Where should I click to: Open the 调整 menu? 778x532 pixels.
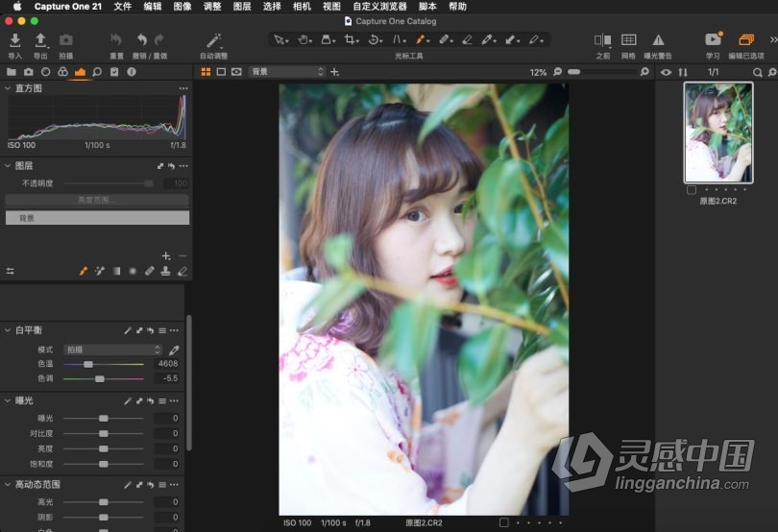(x=212, y=7)
